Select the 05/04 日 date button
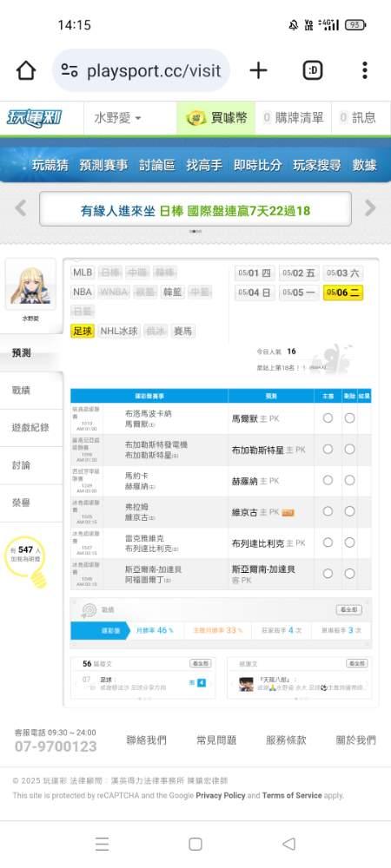 click(x=255, y=293)
